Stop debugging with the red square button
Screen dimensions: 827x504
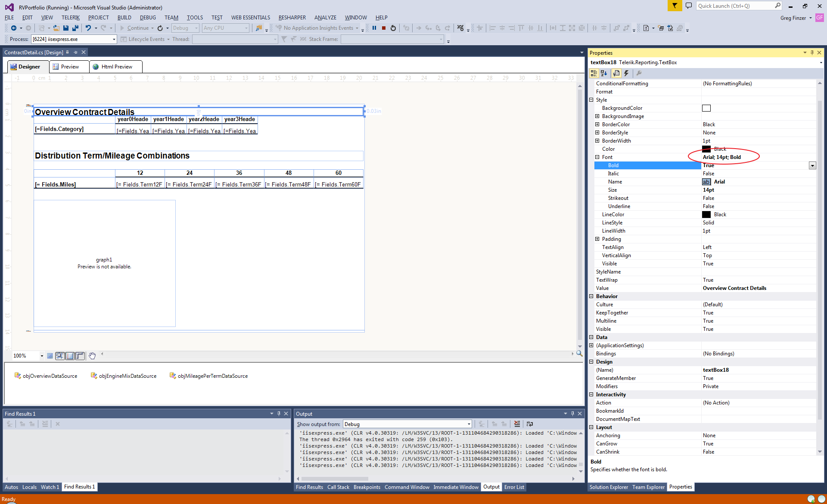[x=383, y=28]
